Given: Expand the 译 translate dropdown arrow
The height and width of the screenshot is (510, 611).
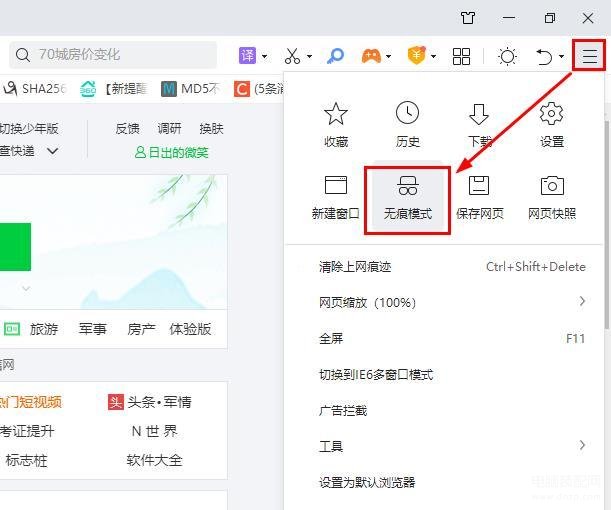Looking at the screenshot, I should (264, 57).
